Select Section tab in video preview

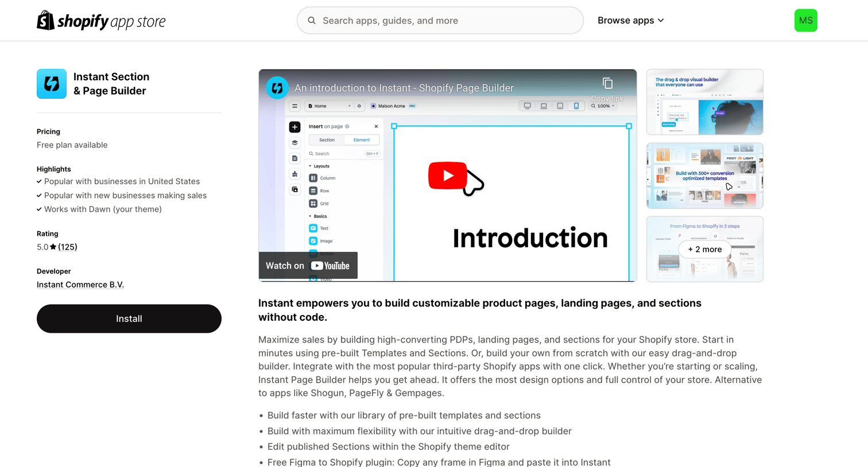pyautogui.click(x=327, y=140)
